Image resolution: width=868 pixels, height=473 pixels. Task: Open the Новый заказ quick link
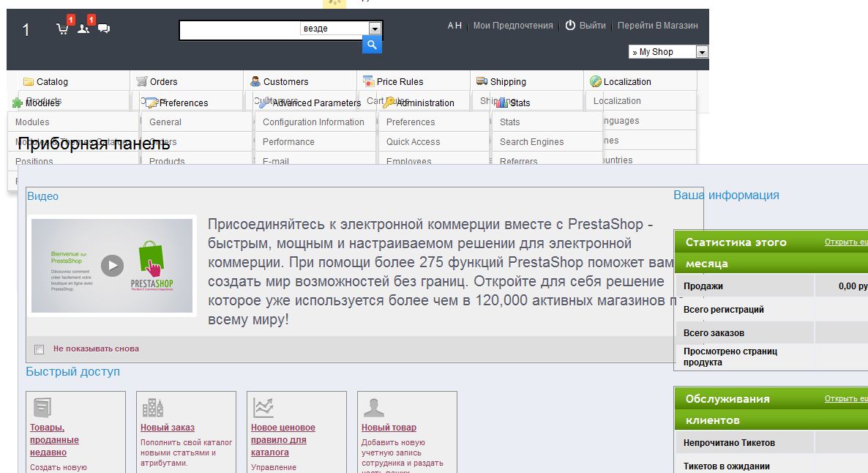pyautogui.click(x=167, y=428)
